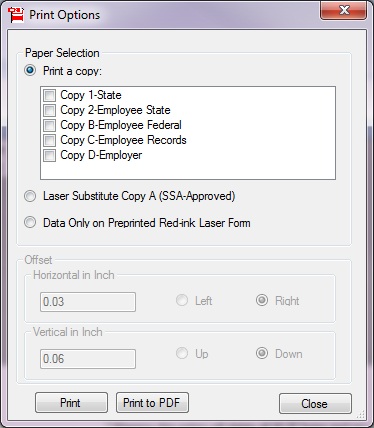This screenshot has width=374, height=428.
Task: Check Copy C-Employee Records option
Action: [x=49, y=141]
